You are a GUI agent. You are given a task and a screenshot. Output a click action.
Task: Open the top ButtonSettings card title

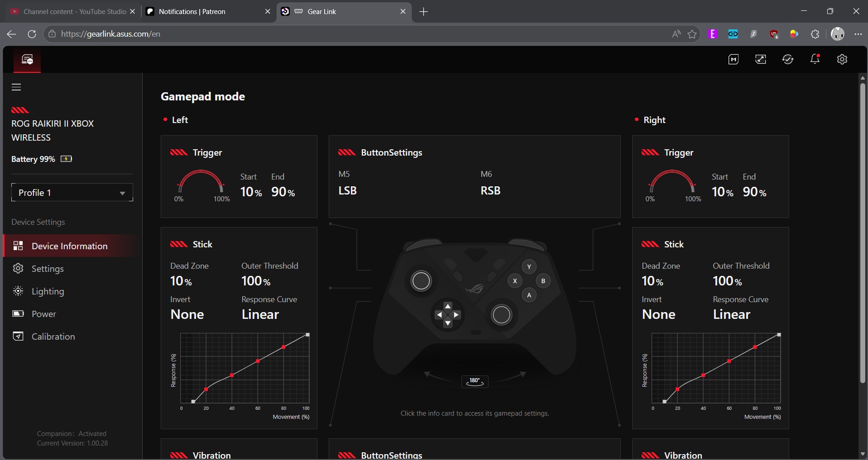pyautogui.click(x=392, y=153)
